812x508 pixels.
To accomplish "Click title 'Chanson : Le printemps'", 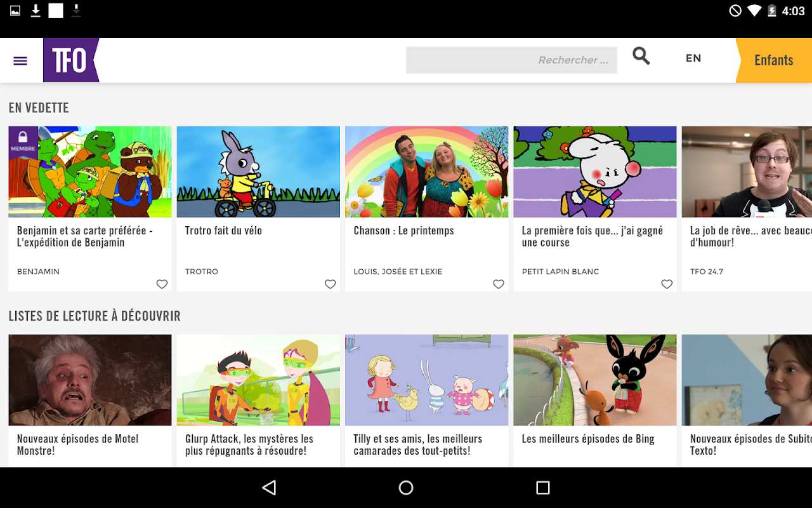I will click(x=404, y=231).
